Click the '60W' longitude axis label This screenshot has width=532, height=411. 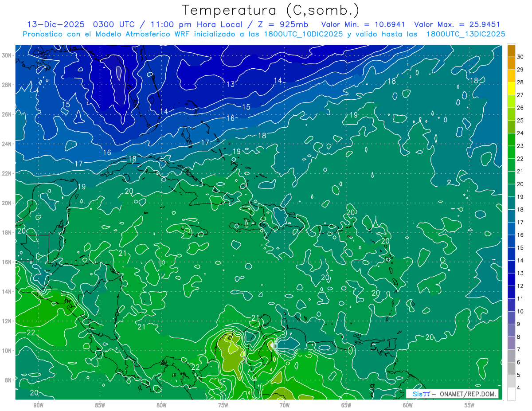coord(408,406)
